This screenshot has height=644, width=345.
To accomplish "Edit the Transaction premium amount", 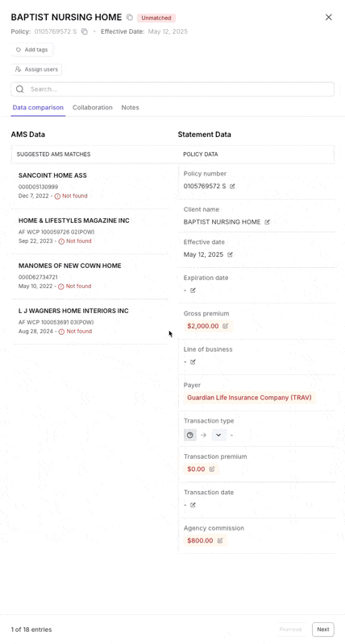I will 212,469.
